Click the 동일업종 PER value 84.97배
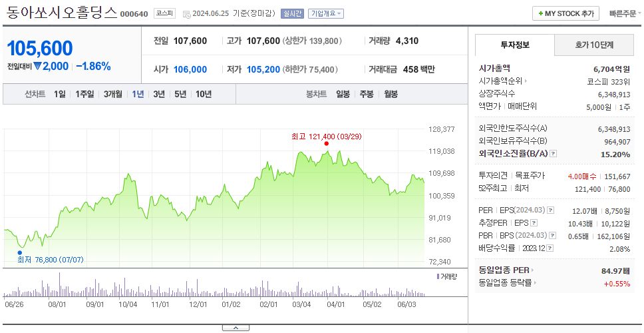The image size is (644, 333). point(615,271)
